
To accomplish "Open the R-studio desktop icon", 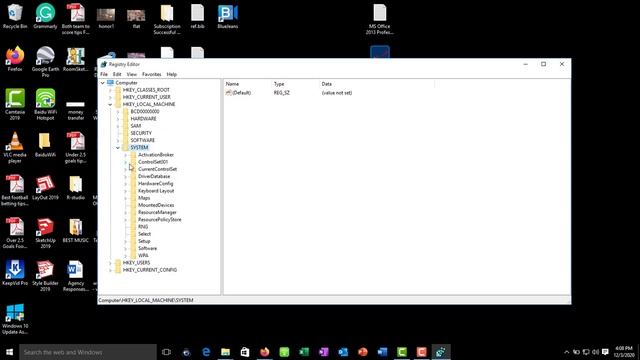I will tap(76, 188).
